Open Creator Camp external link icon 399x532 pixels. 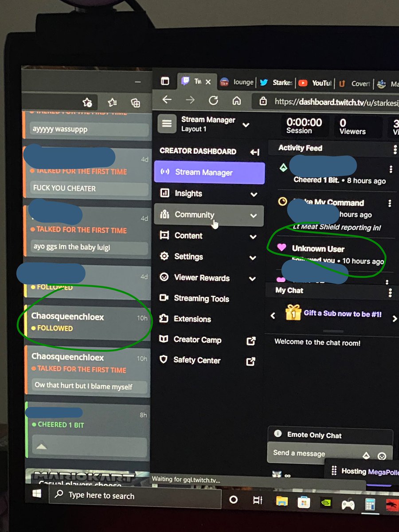pyautogui.click(x=251, y=340)
